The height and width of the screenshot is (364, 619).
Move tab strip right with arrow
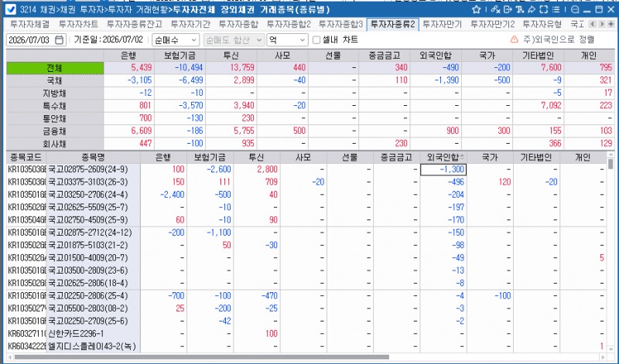point(602,24)
